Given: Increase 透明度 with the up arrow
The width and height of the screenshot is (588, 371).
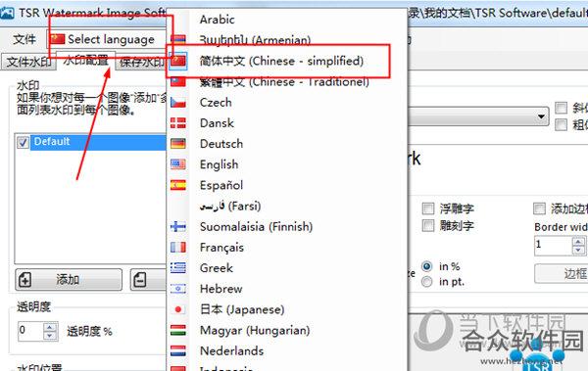Looking at the screenshot, I should (x=50, y=327).
